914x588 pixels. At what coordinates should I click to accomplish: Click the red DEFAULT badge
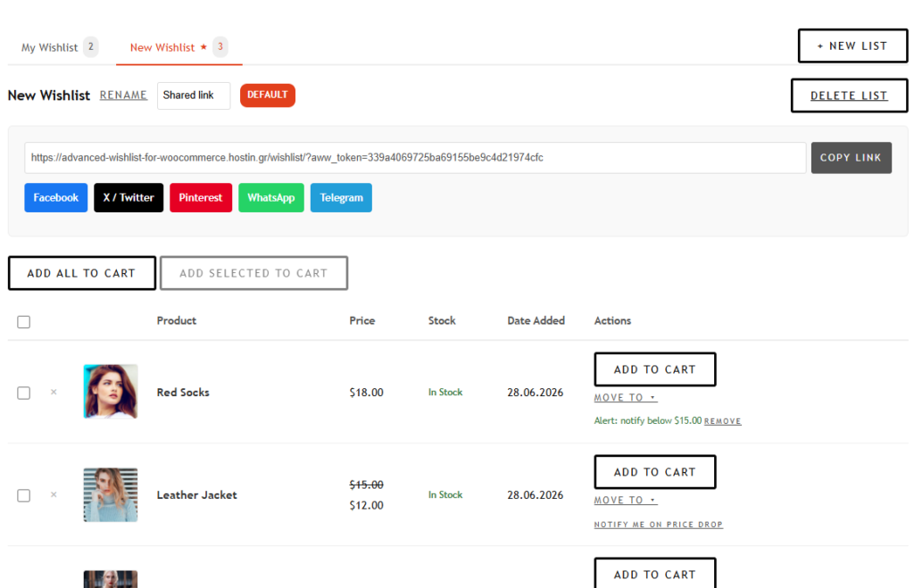click(268, 95)
